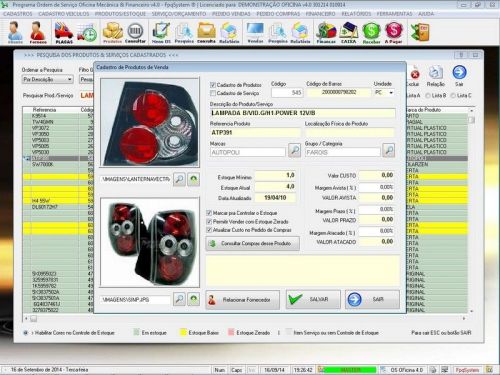
Task: Open the A Pagar red dollar icon
Action: coord(394,33)
